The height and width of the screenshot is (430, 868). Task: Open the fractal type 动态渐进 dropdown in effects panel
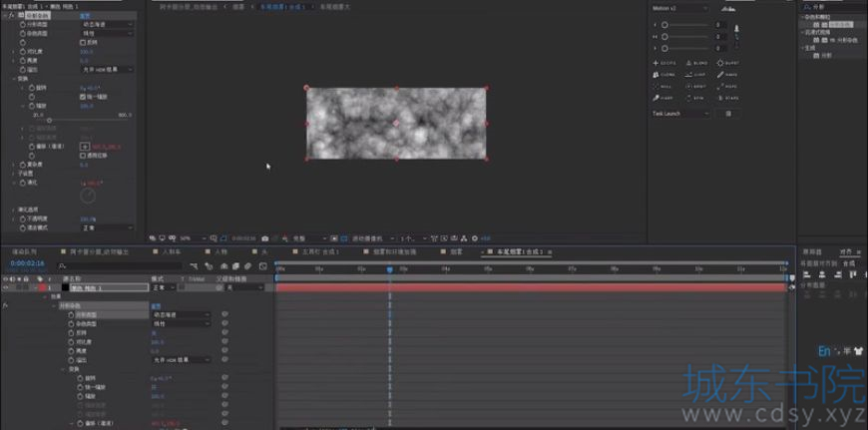click(108, 24)
